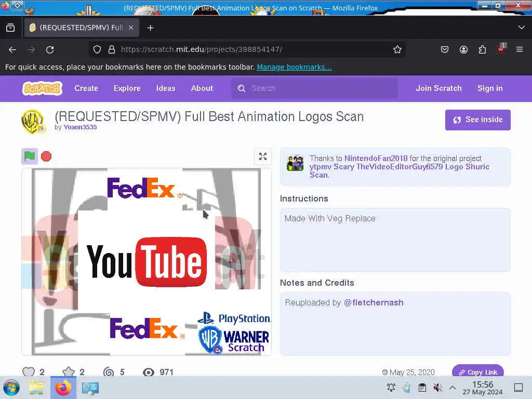The image size is (532, 399).
Task: Click the red uBlock extension icon
Action: (501, 48)
